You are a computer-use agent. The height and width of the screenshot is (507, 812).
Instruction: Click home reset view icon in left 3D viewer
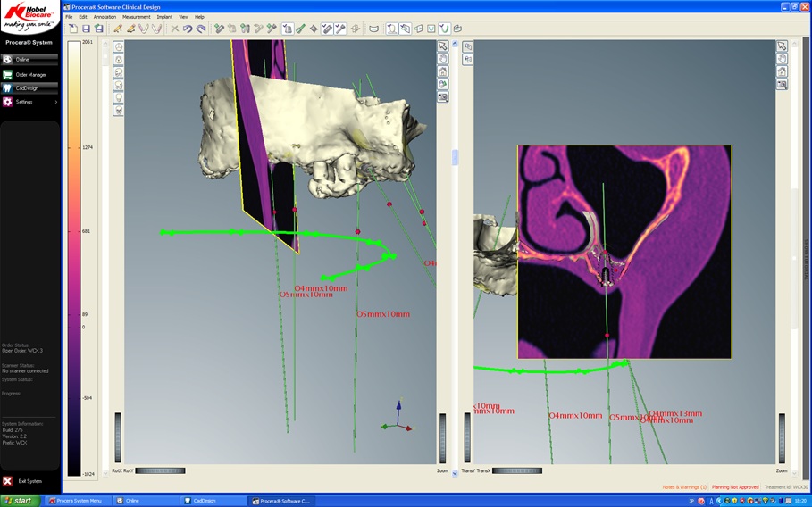(443, 71)
